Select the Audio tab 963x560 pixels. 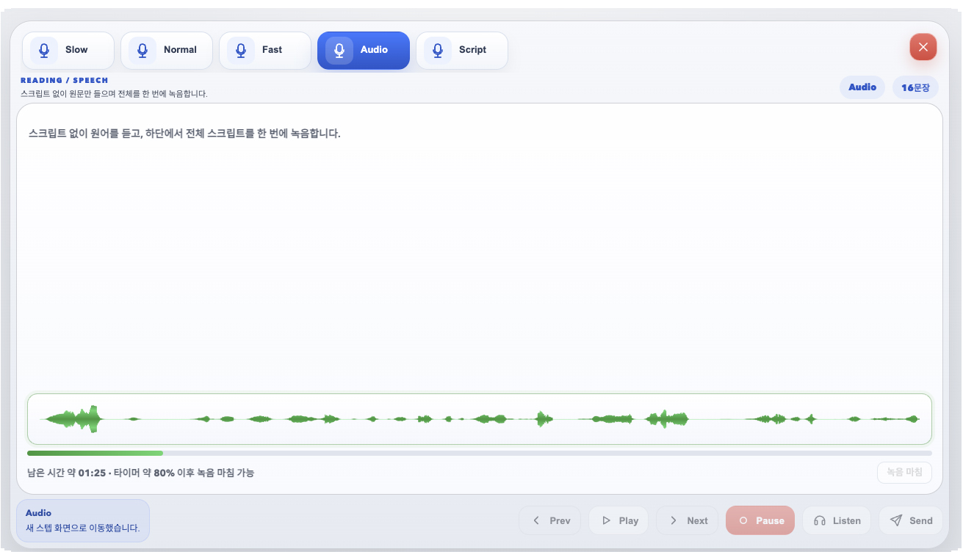[364, 51]
